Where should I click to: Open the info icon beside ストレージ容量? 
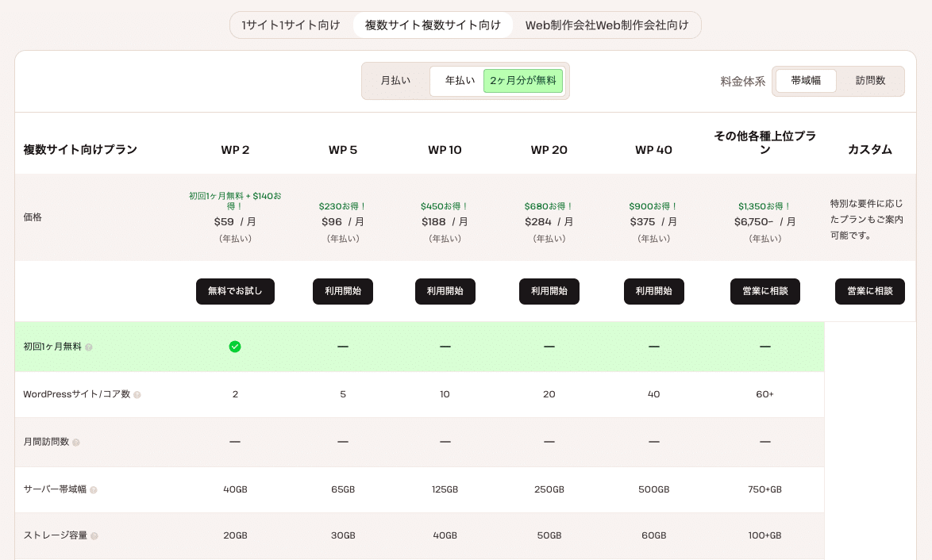coord(94,536)
